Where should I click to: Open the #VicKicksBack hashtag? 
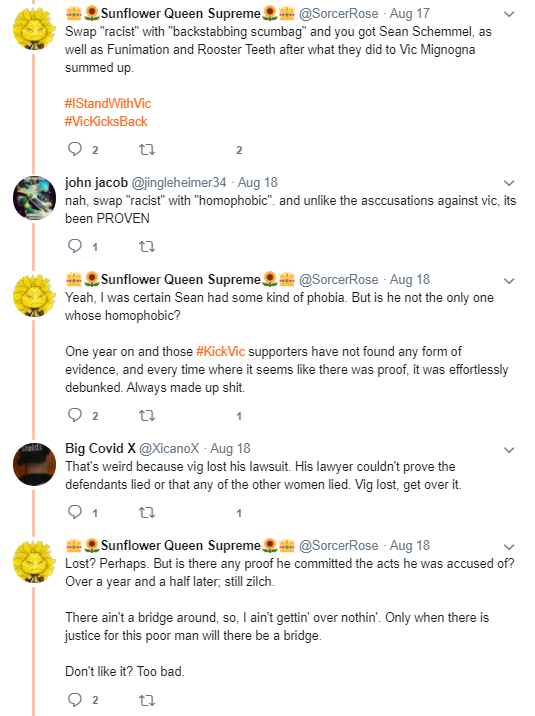point(106,121)
